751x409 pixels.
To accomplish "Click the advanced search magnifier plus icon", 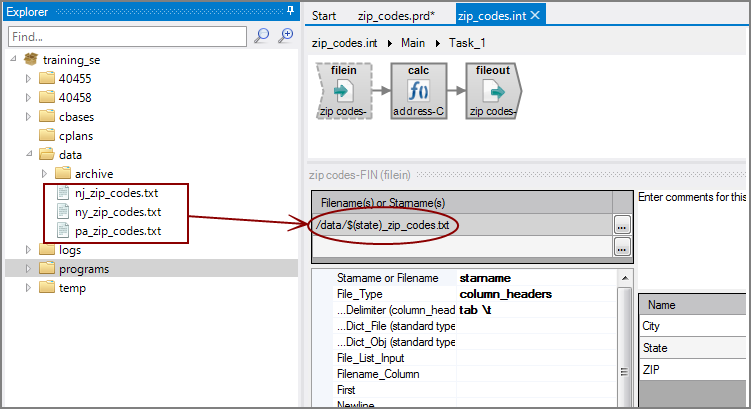I will (286, 36).
